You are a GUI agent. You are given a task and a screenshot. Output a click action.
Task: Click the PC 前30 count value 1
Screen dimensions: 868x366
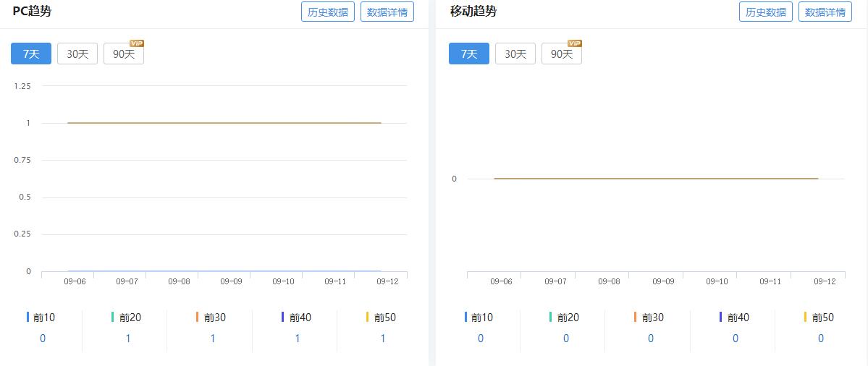[x=213, y=339]
